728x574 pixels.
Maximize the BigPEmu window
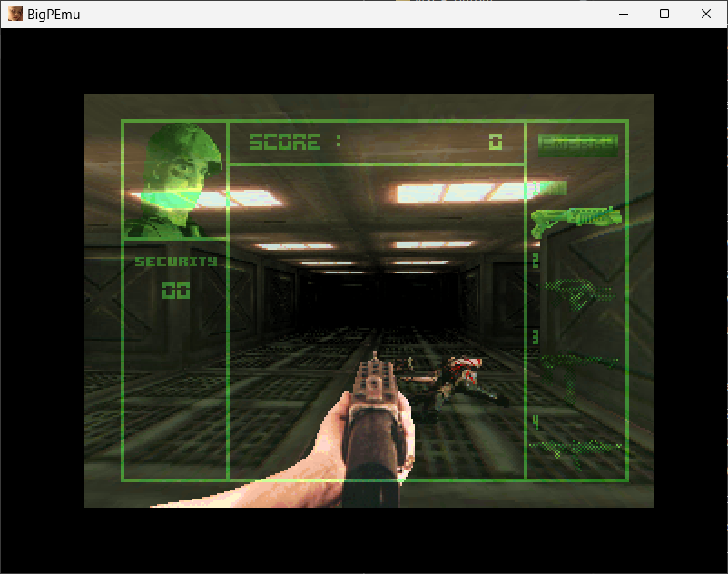pyautogui.click(x=664, y=14)
